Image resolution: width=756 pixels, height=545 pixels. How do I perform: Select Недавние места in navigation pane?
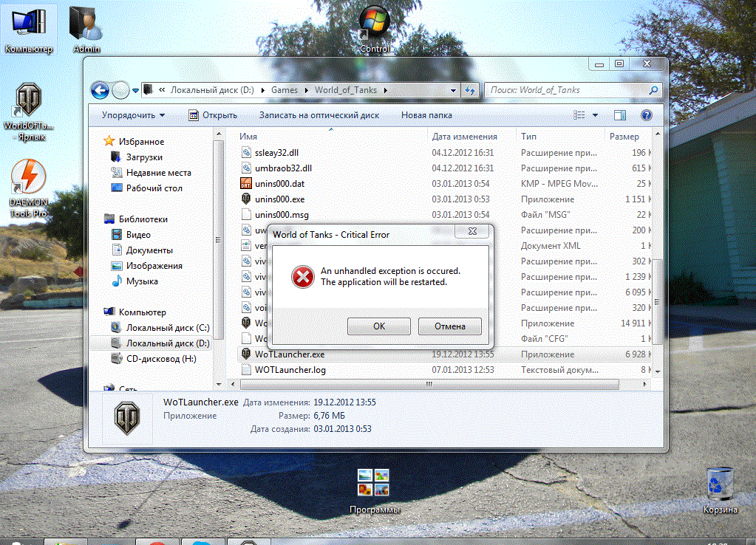151,173
